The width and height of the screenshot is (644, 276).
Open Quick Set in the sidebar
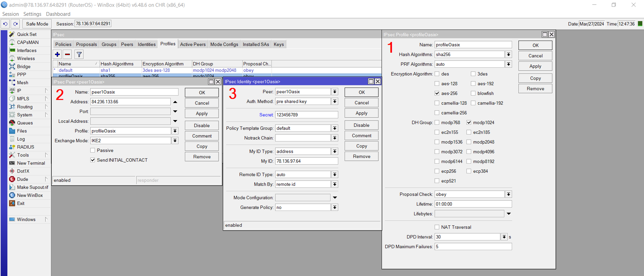[27, 34]
